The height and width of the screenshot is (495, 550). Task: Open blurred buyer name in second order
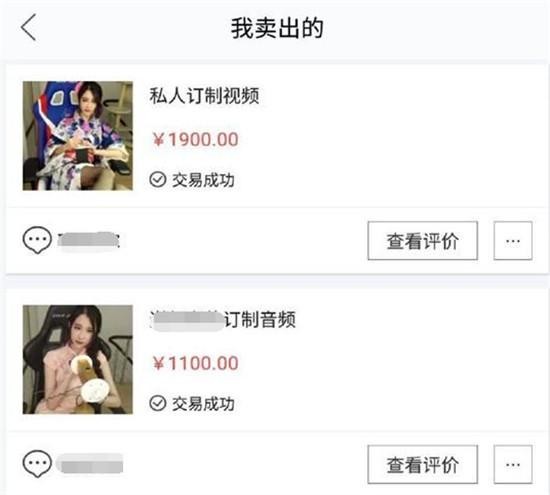coord(90,464)
